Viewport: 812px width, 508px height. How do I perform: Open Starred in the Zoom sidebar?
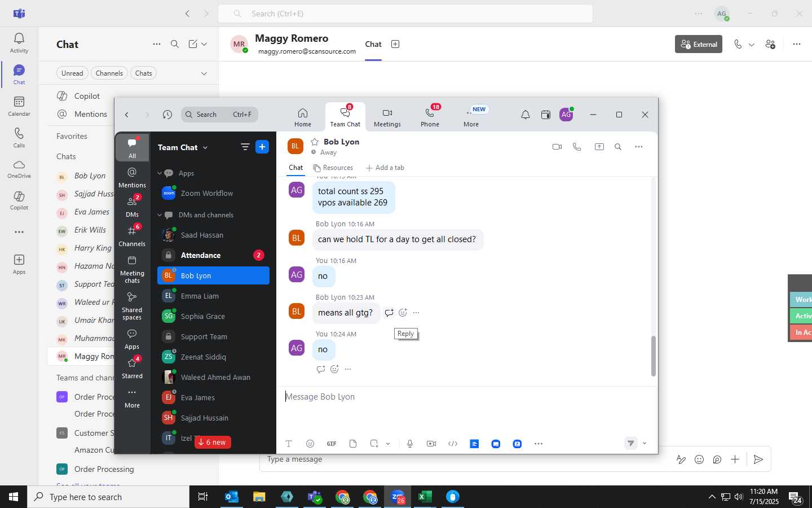(x=132, y=368)
